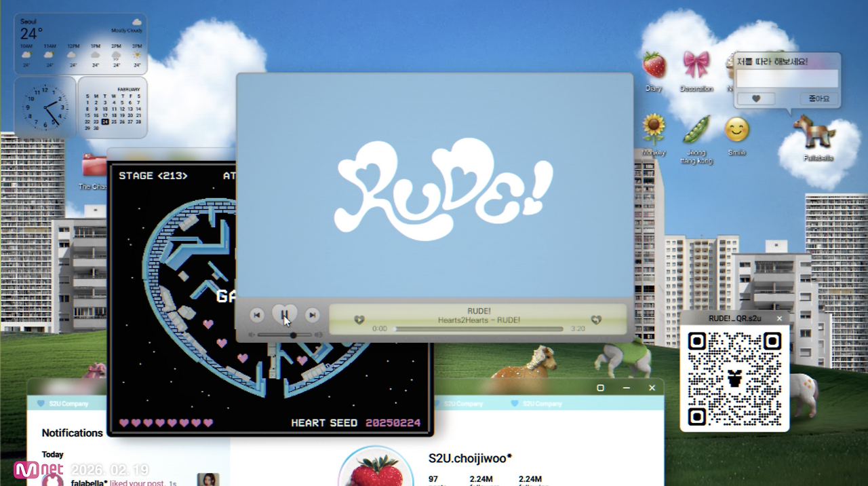Click the heart play icon beside track info

(359, 320)
